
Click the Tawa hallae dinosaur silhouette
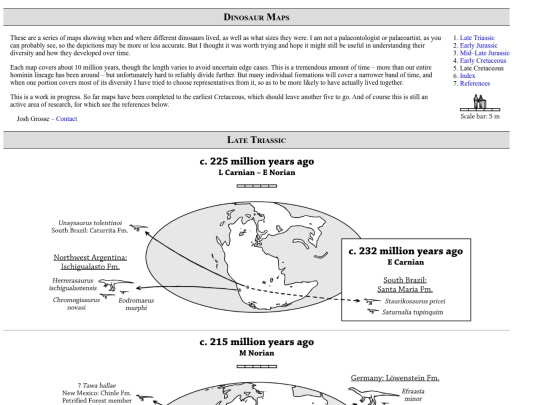145,398
